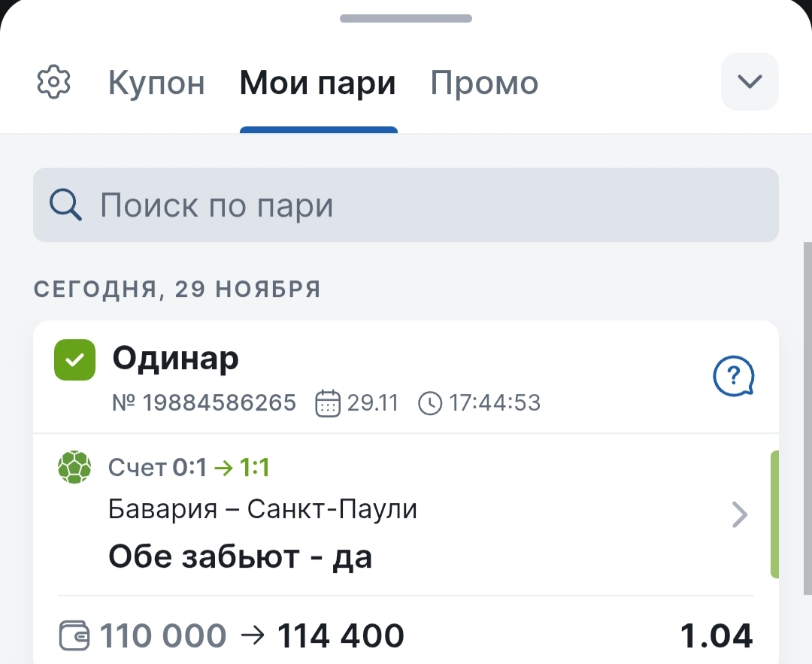Switch to the Купон tab

tap(156, 83)
